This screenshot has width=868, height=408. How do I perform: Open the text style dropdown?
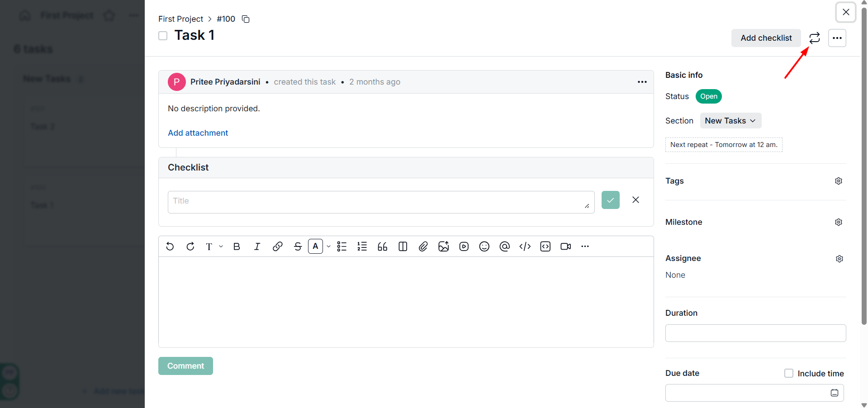pyautogui.click(x=213, y=247)
